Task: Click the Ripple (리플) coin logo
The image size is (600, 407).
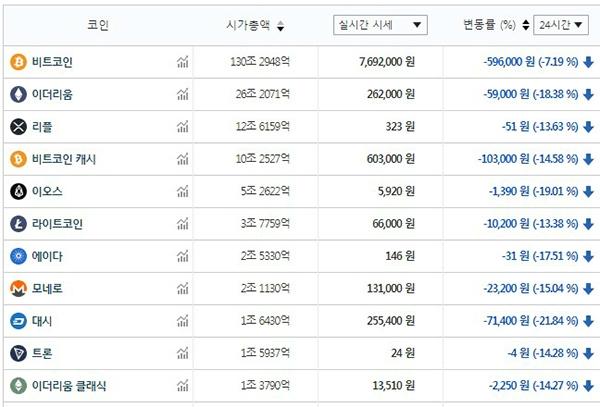Action: pyautogui.click(x=18, y=127)
